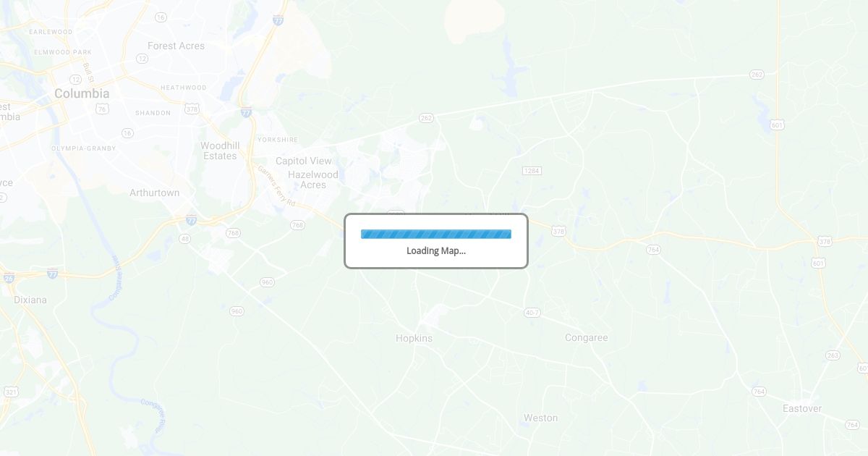Click the Eastover town label
This screenshot has width=868, height=456.
coord(802,408)
